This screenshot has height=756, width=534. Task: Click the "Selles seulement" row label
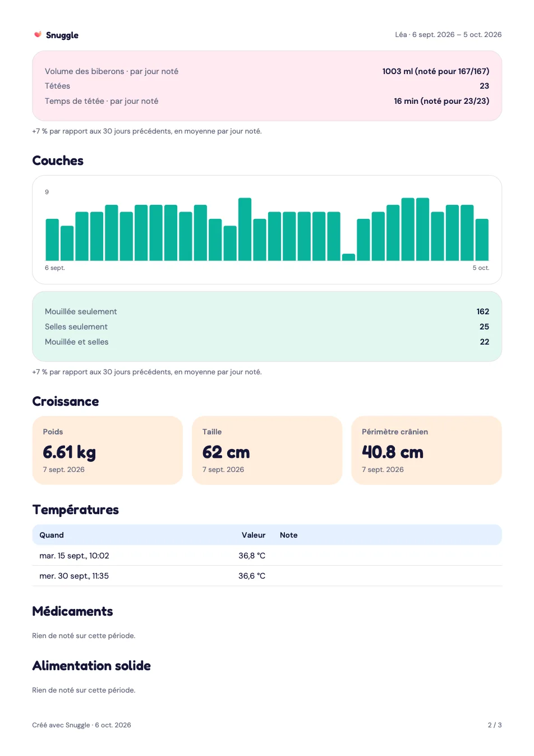point(76,327)
